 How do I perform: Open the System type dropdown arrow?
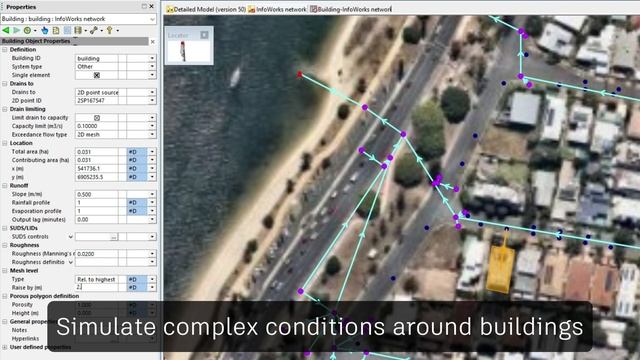[x=152, y=67]
